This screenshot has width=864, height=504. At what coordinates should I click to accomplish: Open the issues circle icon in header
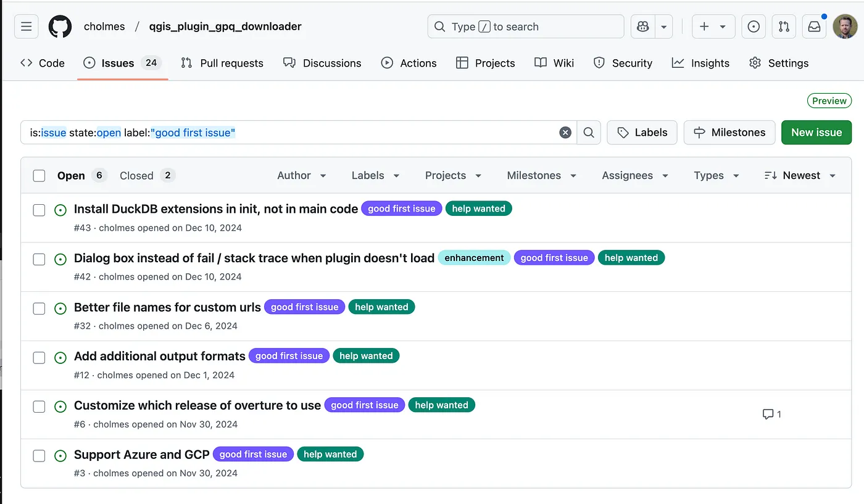pyautogui.click(x=753, y=27)
